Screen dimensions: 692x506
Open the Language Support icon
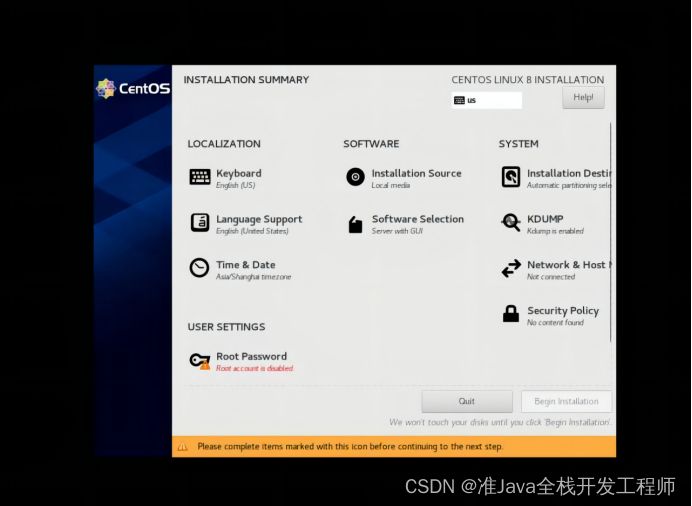click(199, 222)
